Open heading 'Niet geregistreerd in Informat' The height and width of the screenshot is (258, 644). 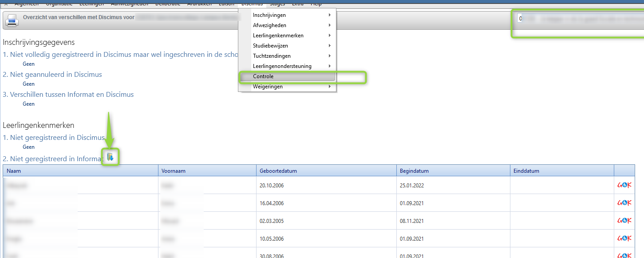point(53,159)
